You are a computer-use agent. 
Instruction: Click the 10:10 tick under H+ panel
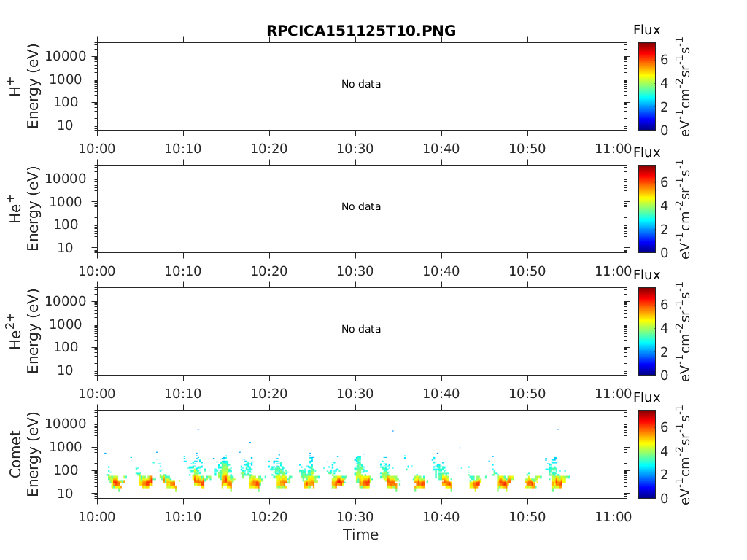(183, 149)
